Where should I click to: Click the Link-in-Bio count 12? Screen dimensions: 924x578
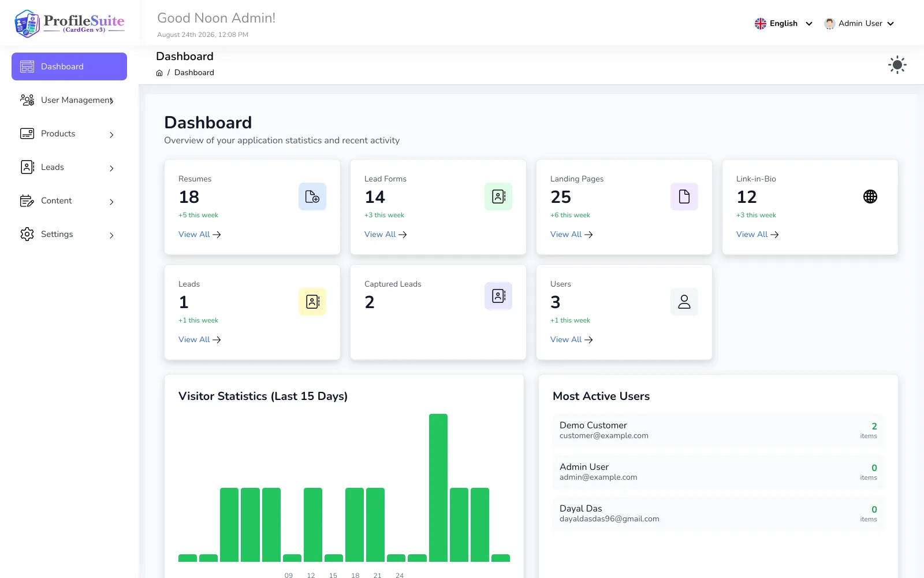(x=747, y=197)
